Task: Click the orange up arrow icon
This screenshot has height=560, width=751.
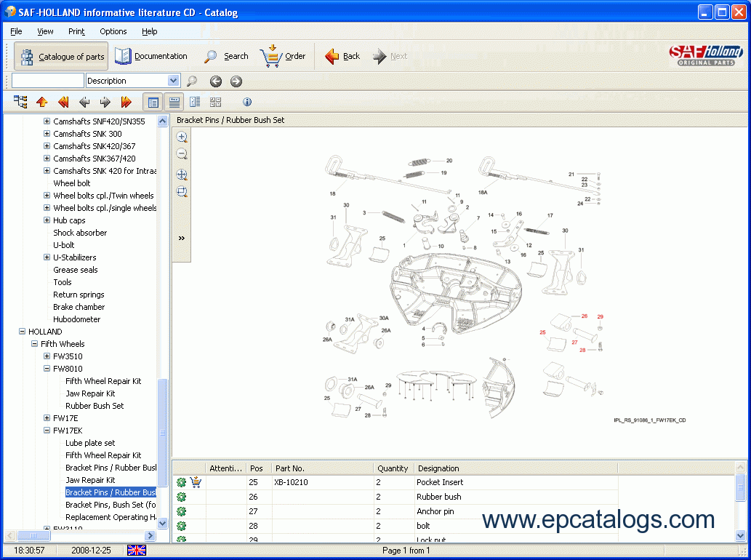Action: tap(41, 102)
